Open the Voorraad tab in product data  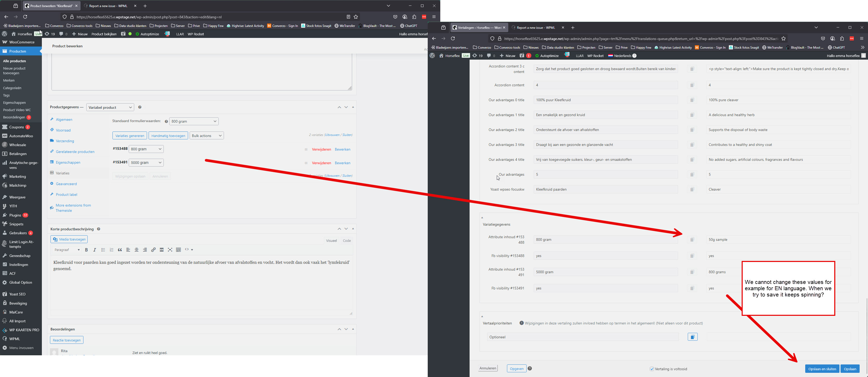63,130
